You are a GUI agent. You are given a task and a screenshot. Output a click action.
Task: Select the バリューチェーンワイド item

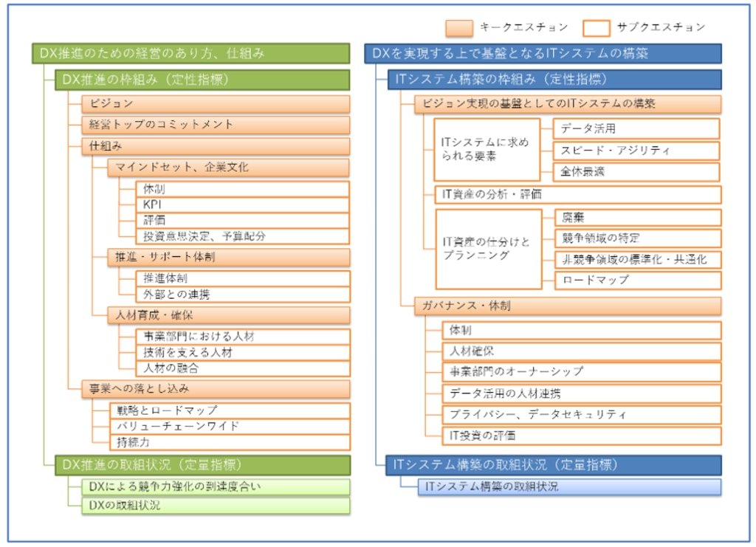[x=229, y=426]
